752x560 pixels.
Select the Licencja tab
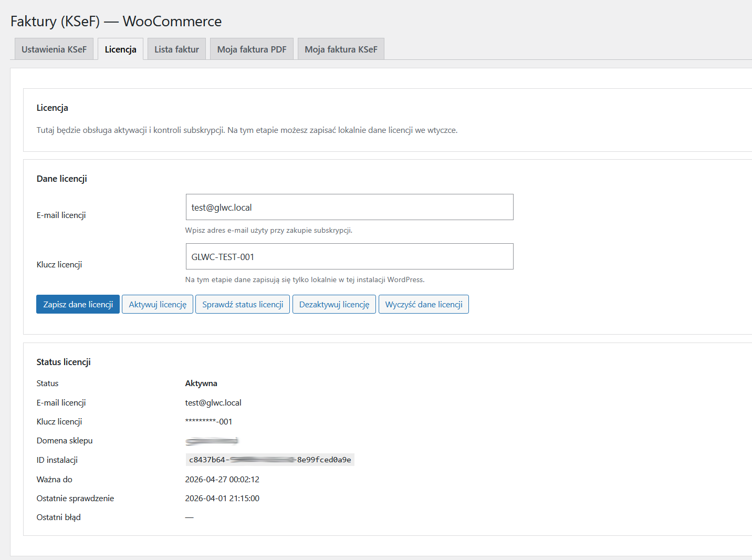(x=120, y=49)
